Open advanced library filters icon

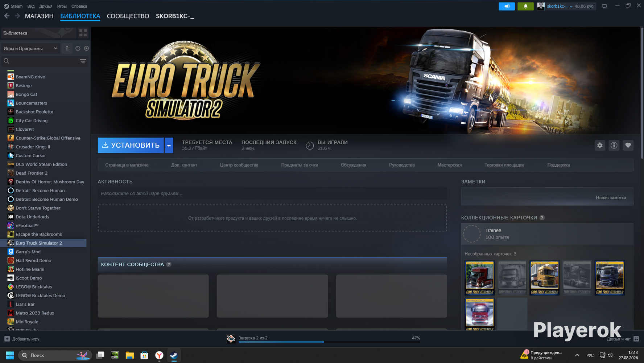click(83, 61)
